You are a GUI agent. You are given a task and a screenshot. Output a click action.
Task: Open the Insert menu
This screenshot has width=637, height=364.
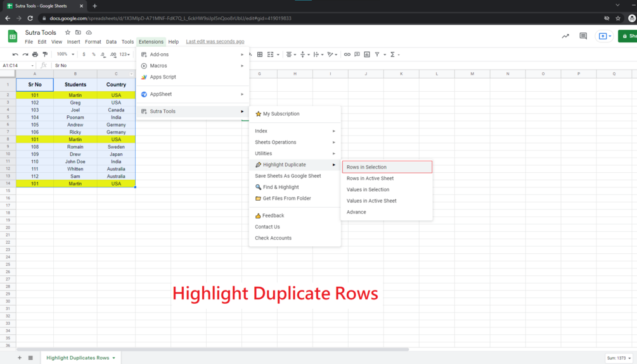pyautogui.click(x=74, y=42)
